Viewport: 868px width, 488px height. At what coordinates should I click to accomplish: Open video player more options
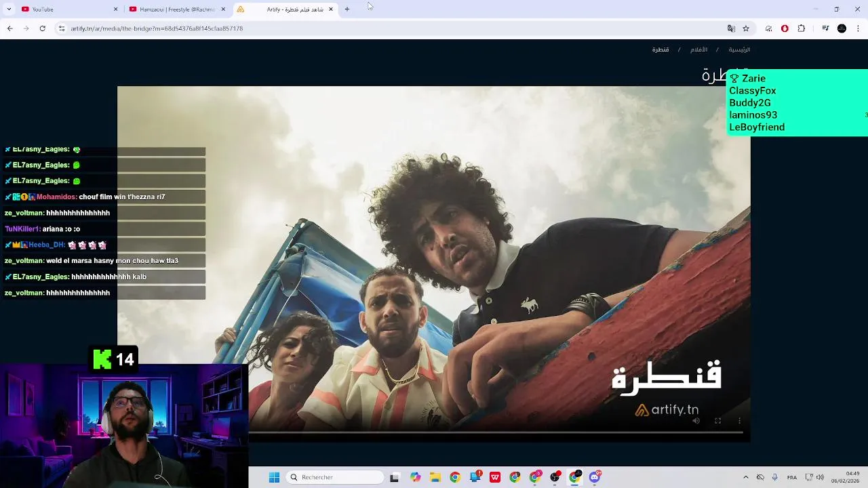(x=739, y=421)
